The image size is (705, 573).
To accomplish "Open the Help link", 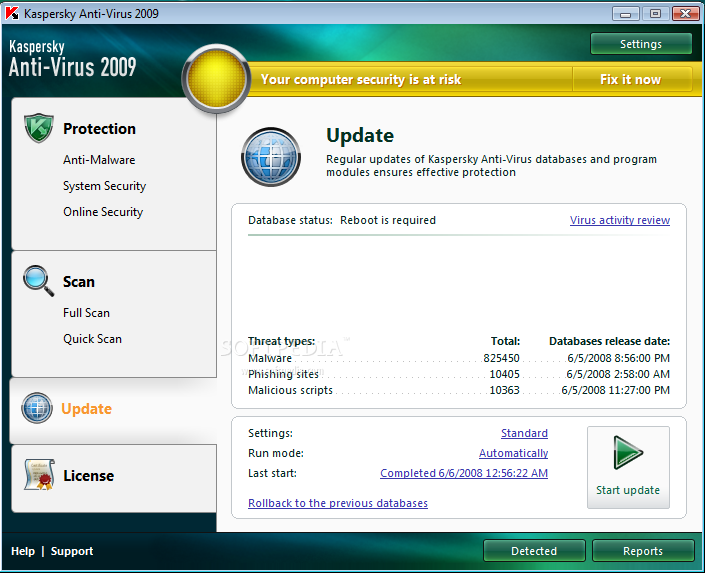I will 23,551.
